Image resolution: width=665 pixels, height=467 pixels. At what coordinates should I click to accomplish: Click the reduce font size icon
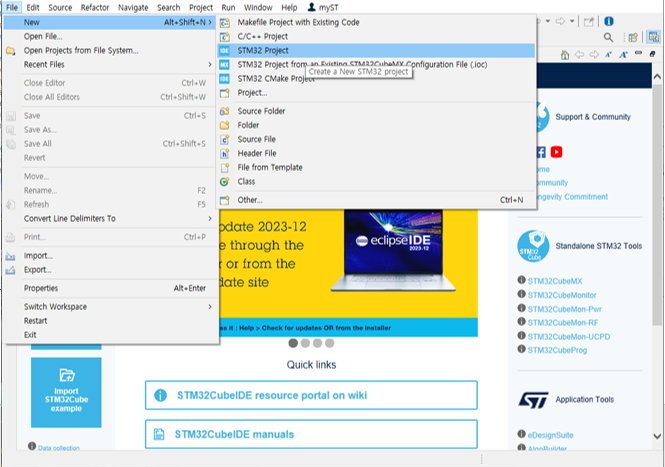(609, 54)
